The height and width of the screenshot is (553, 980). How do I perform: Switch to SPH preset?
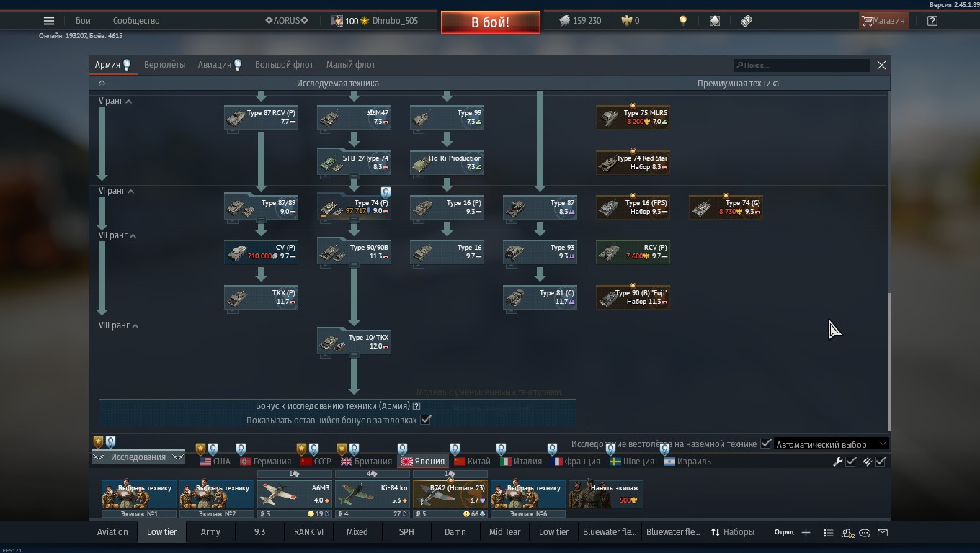tap(406, 532)
